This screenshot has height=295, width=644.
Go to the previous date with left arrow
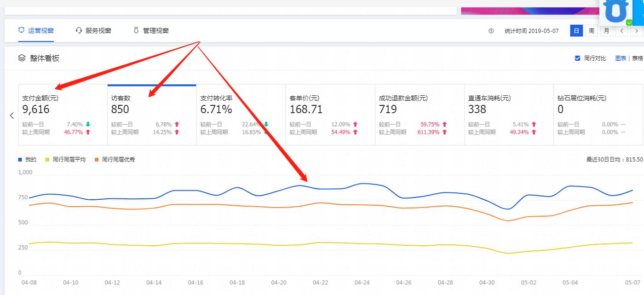pos(621,31)
